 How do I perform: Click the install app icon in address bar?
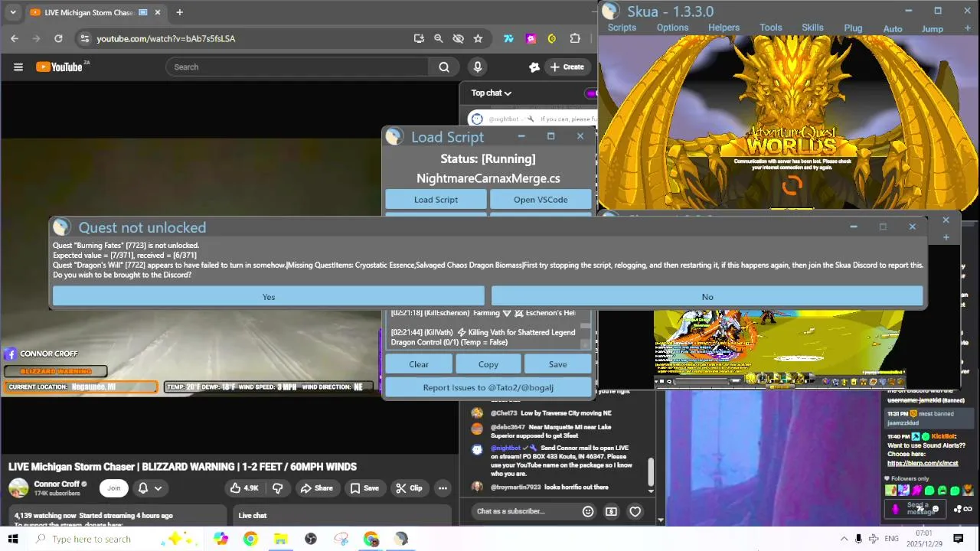(x=419, y=38)
